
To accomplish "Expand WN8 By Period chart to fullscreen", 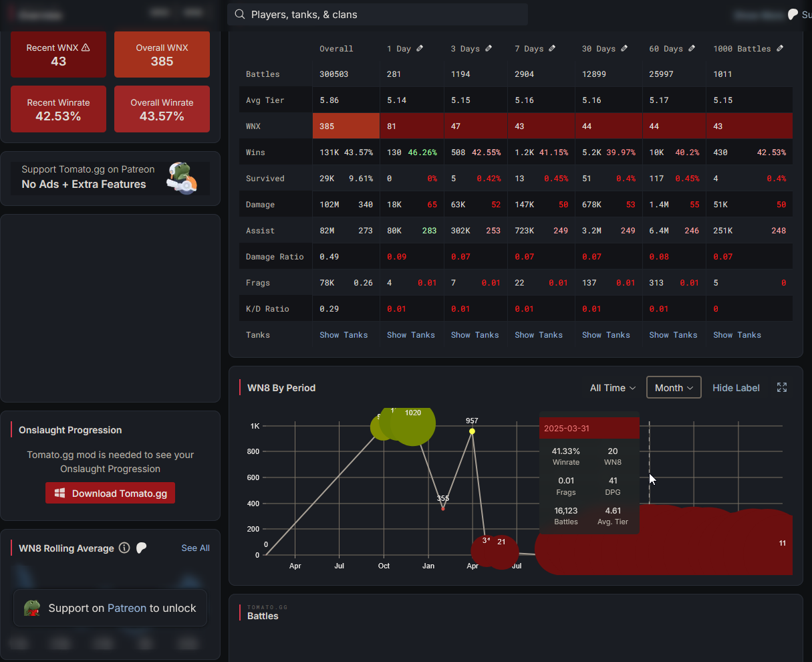I will point(782,388).
